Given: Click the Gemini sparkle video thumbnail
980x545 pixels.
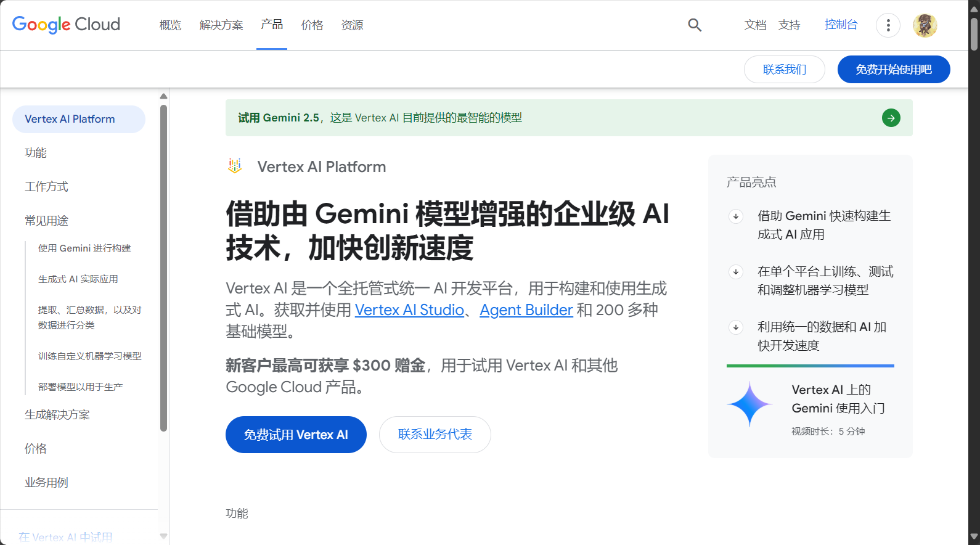Looking at the screenshot, I should [749, 404].
